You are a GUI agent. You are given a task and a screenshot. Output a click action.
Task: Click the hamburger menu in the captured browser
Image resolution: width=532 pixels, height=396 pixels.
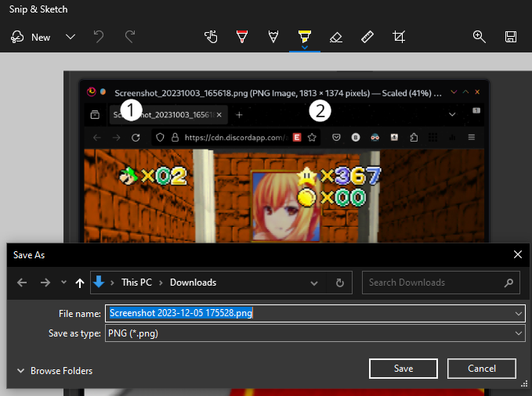click(x=472, y=137)
